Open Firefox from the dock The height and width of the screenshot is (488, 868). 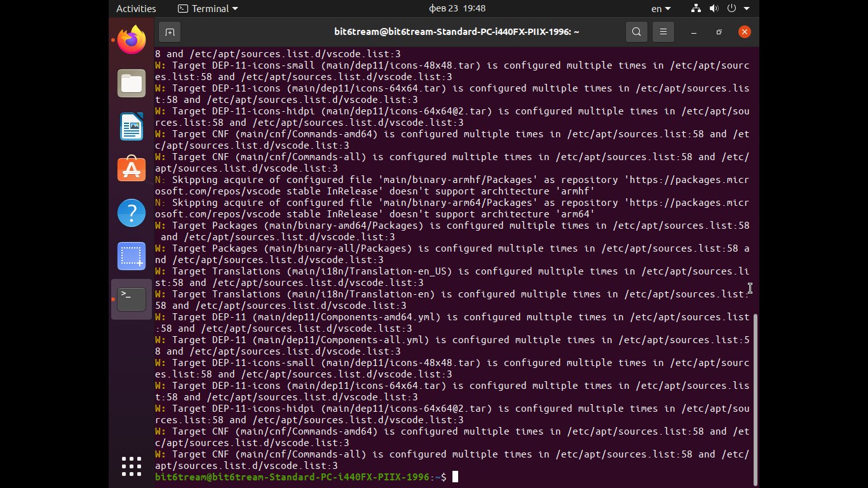132,40
